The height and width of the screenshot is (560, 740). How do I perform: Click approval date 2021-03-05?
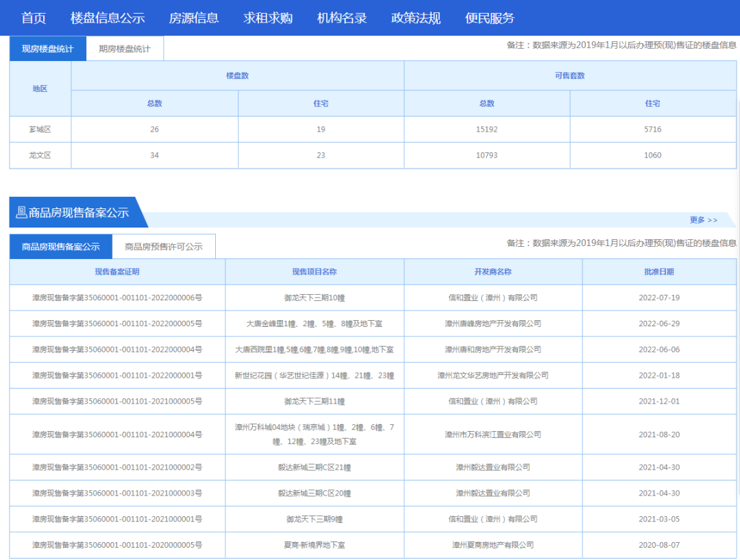click(x=659, y=520)
